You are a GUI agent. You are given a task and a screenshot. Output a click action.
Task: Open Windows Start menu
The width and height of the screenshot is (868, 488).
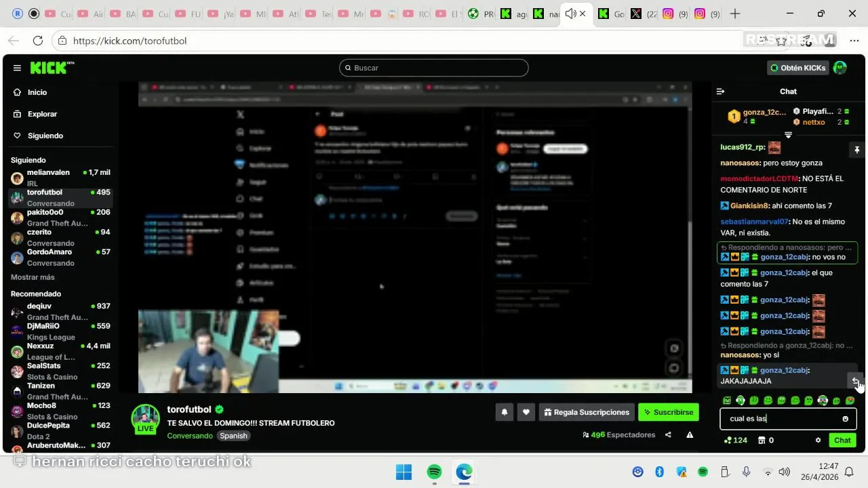(403, 472)
